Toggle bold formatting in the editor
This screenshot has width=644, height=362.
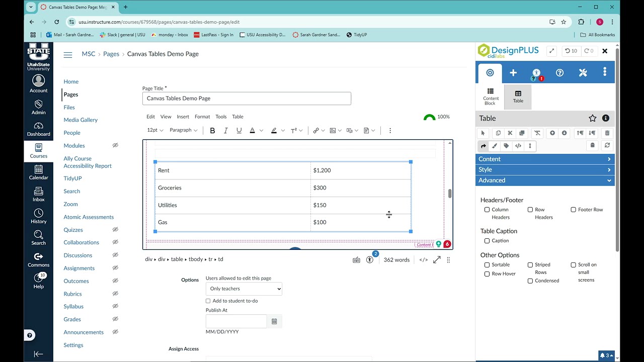212,130
